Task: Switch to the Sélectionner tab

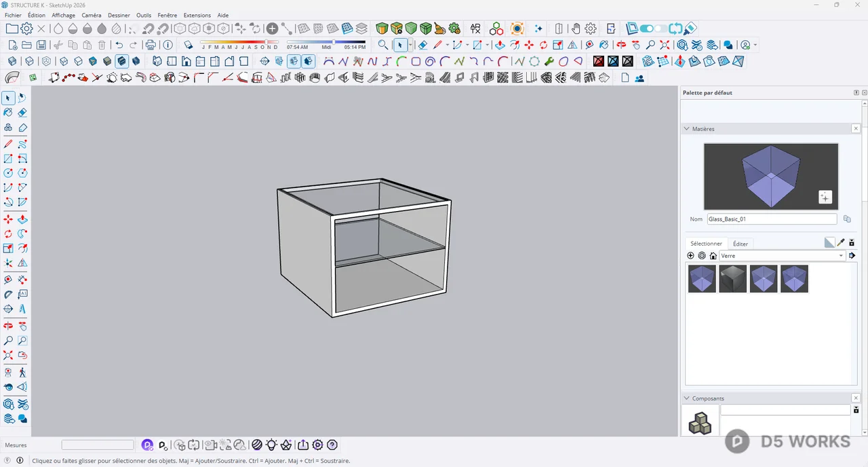Action: click(x=706, y=244)
